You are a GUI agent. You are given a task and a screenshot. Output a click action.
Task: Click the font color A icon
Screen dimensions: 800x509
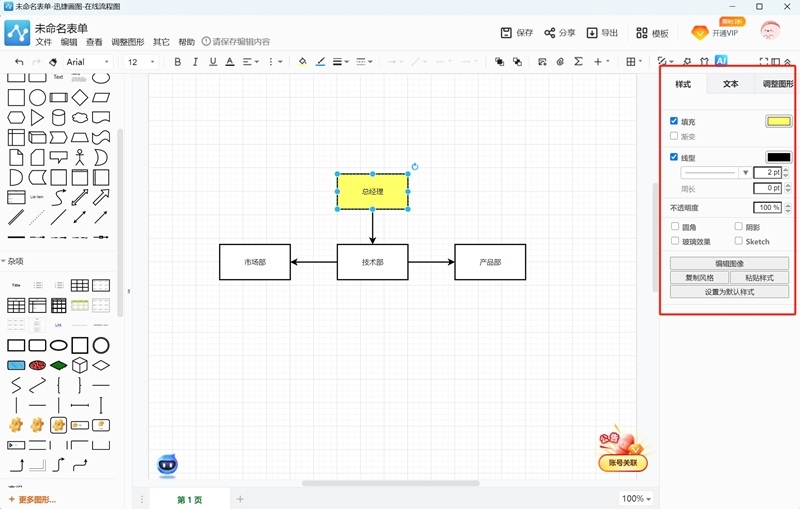point(230,62)
